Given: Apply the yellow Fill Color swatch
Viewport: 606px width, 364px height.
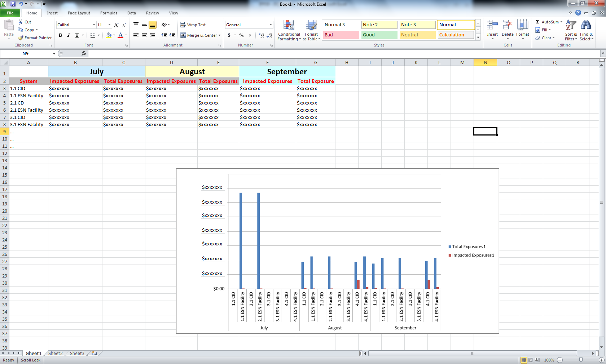Looking at the screenshot, I should click(109, 35).
